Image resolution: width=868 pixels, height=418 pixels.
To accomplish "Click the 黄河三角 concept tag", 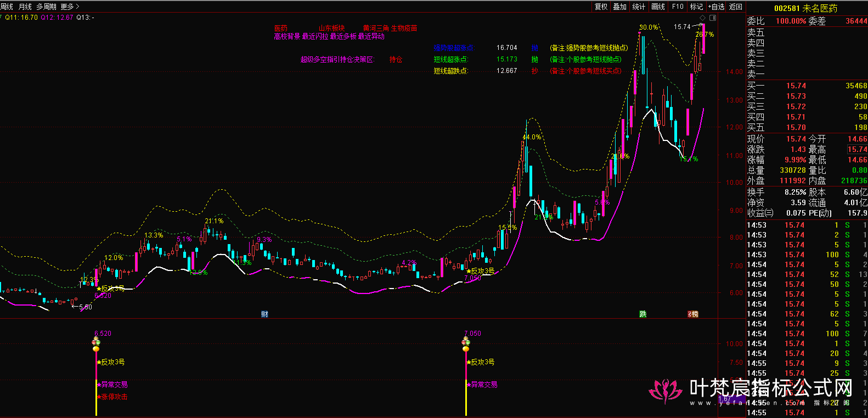I will click(376, 28).
